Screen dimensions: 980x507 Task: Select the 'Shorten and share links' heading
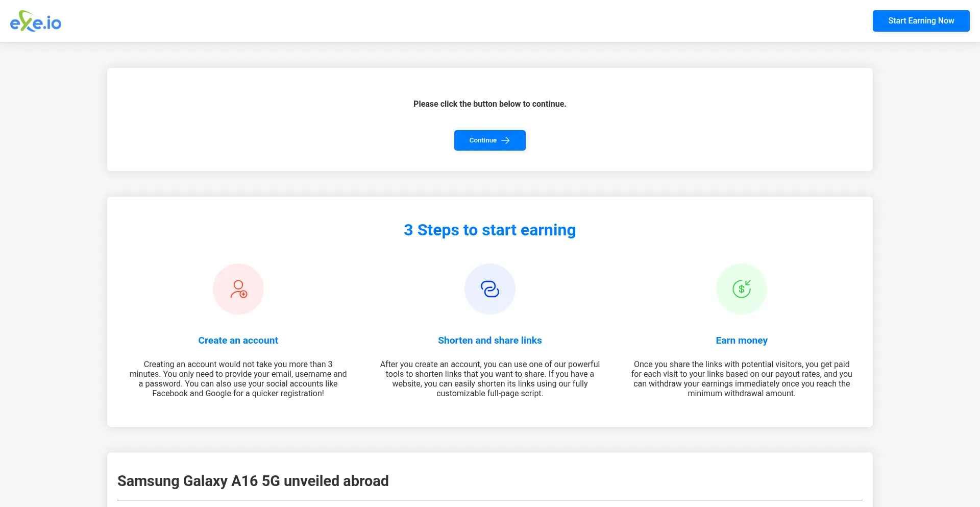489,341
